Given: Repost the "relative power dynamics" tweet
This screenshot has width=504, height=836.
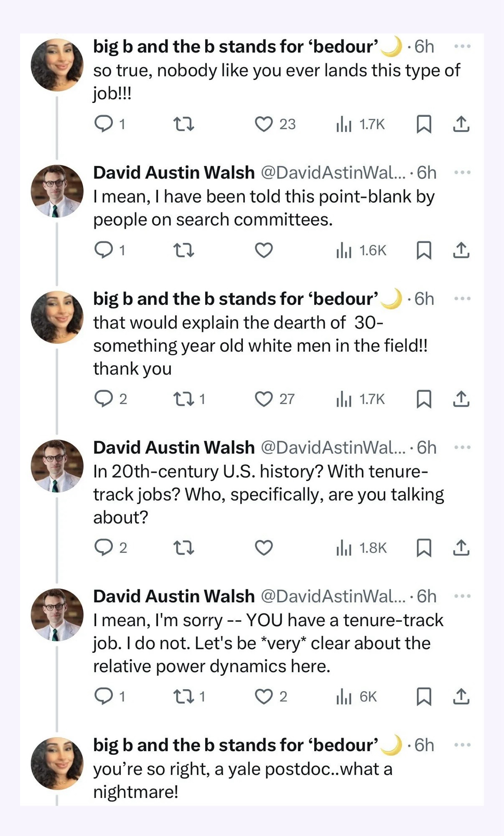Looking at the screenshot, I should pyautogui.click(x=184, y=697).
